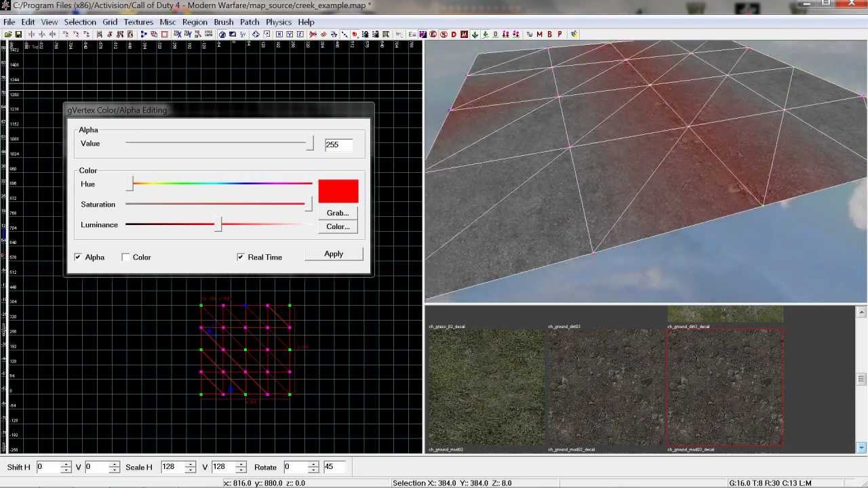Open the Textures menu
The width and height of the screenshot is (868, 488).
click(138, 22)
